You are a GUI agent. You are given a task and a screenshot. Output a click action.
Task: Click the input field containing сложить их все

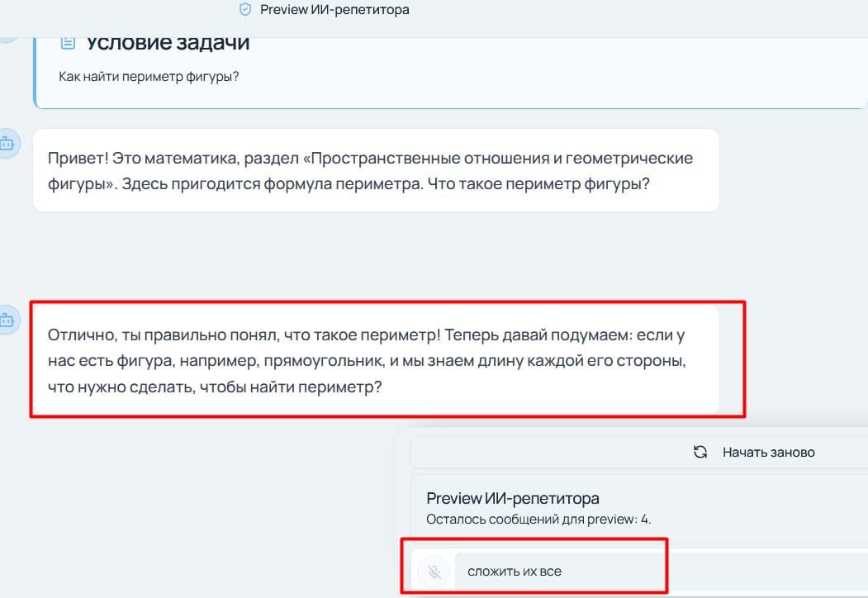coord(562,568)
